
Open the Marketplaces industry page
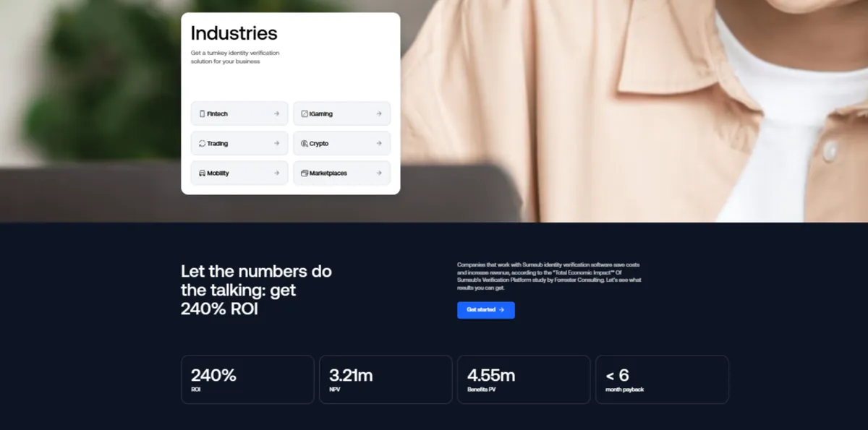click(x=341, y=173)
